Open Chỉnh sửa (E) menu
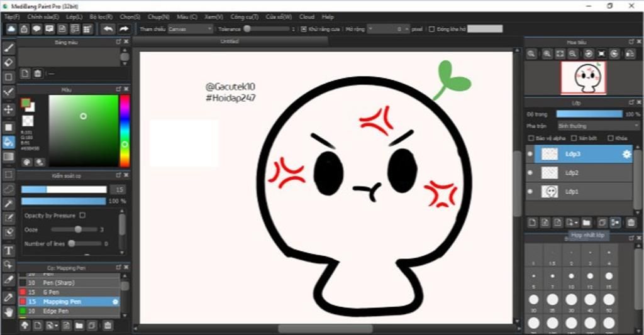This screenshot has height=335, width=644. [x=43, y=17]
